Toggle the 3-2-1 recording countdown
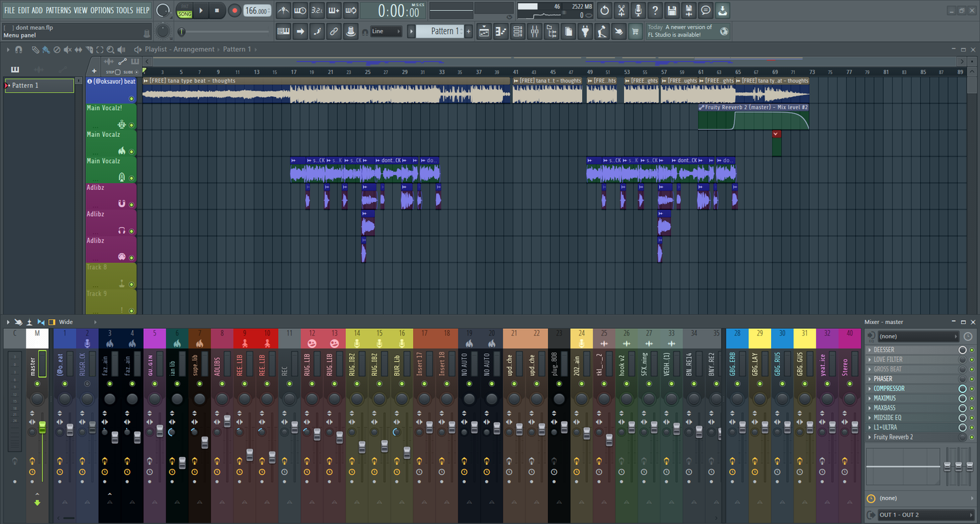980x524 pixels. (x=317, y=10)
